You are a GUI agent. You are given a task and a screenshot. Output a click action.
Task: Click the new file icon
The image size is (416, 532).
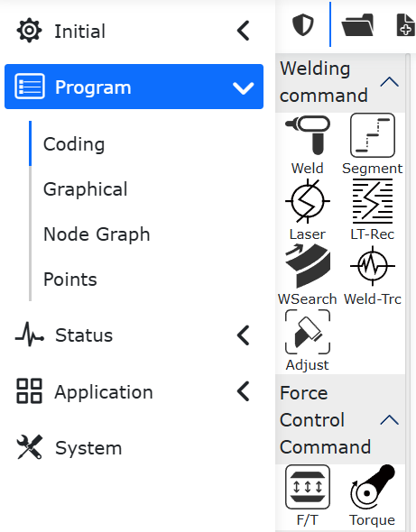point(405,24)
